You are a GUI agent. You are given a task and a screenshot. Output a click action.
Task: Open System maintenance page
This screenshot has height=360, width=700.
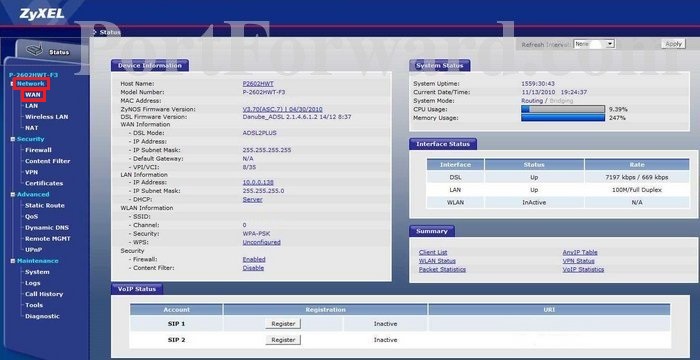(x=37, y=272)
